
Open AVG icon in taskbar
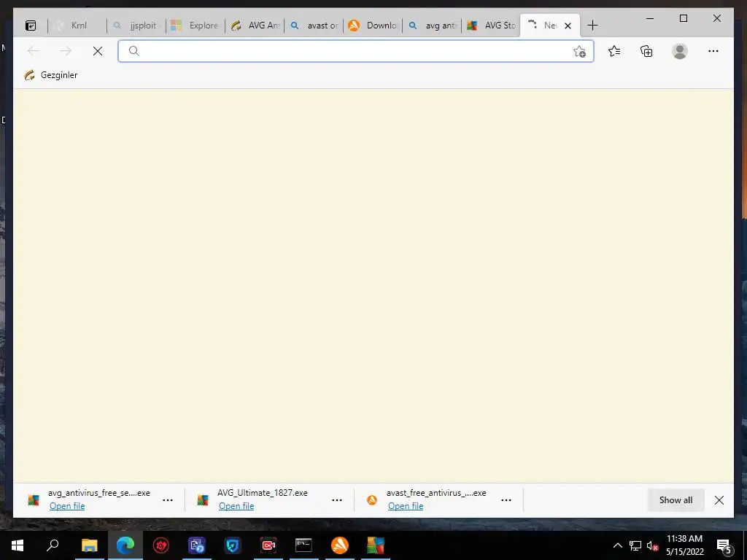(x=376, y=545)
